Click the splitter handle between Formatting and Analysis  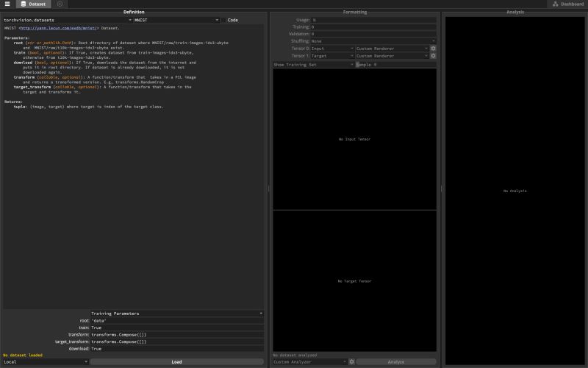(441, 189)
